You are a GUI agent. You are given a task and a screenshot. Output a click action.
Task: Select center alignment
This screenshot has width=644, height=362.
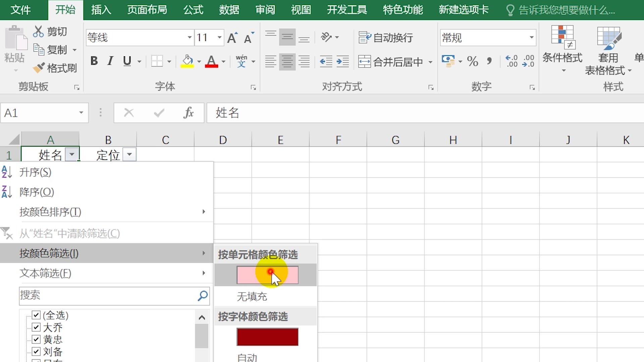[x=287, y=61]
